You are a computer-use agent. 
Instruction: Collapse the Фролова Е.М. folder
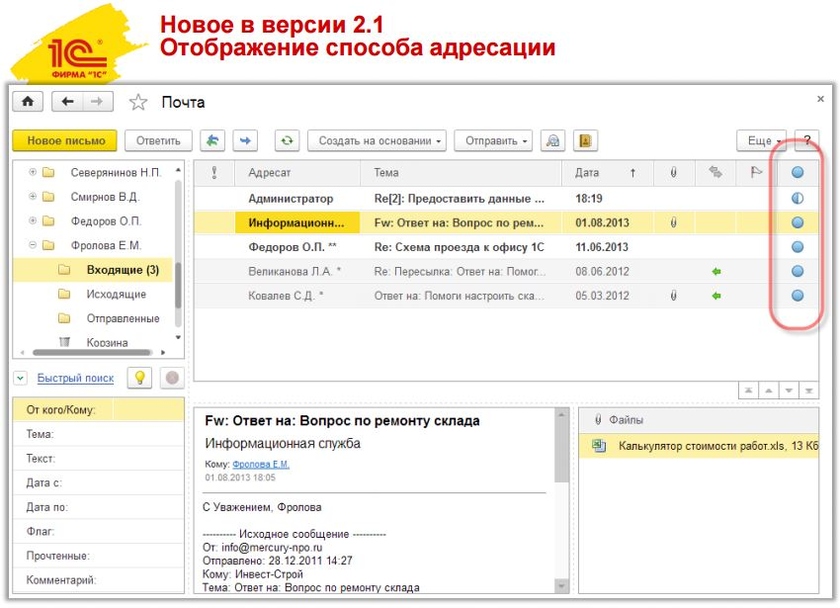(33, 245)
